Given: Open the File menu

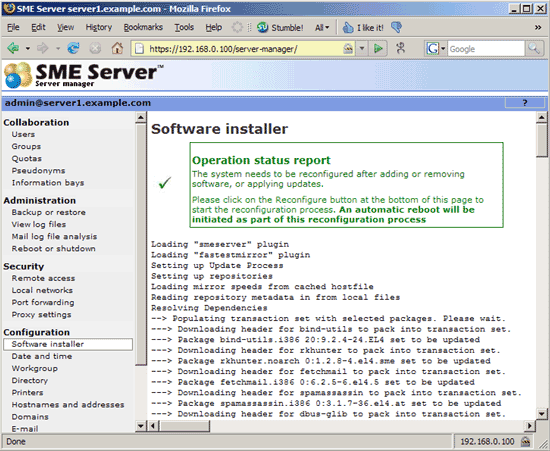Looking at the screenshot, I should (x=13, y=27).
